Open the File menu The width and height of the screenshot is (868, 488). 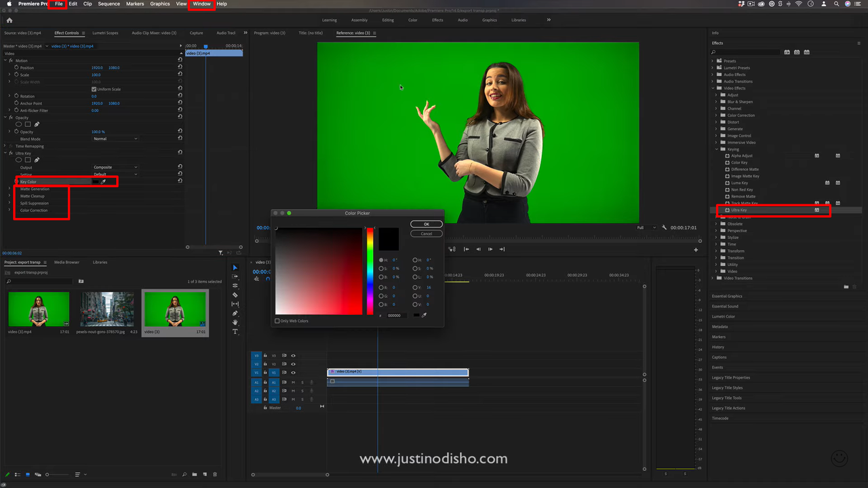(x=59, y=4)
